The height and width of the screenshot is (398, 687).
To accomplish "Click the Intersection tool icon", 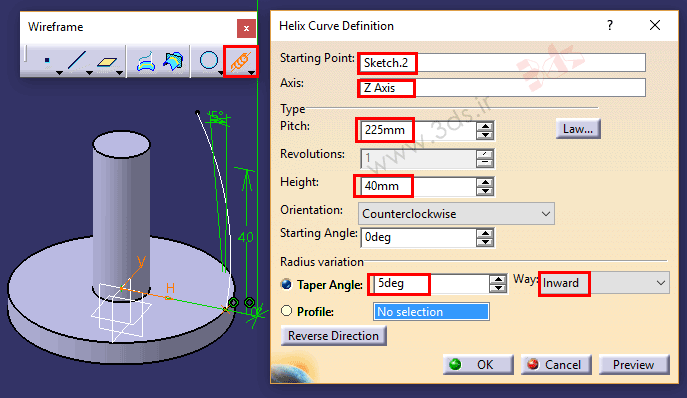I will pyautogui.click(x=173, y=61).
